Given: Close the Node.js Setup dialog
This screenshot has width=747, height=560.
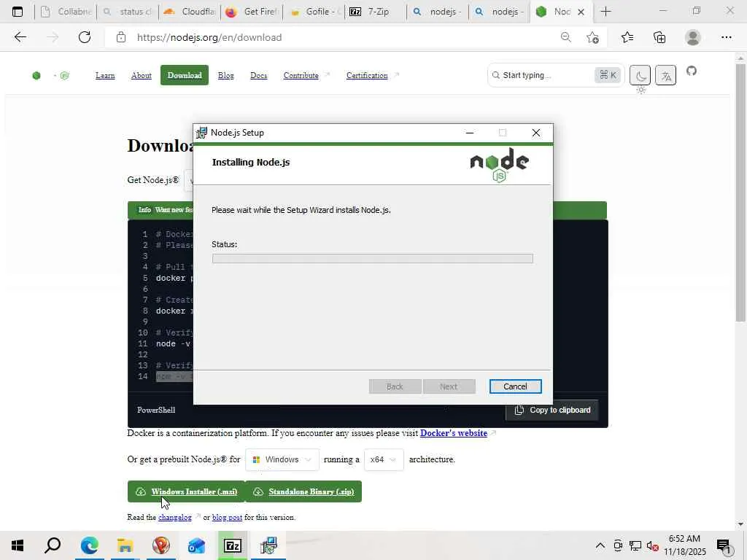Looking at the screenshot, I should pyautogui.click(x=536, y=133).
